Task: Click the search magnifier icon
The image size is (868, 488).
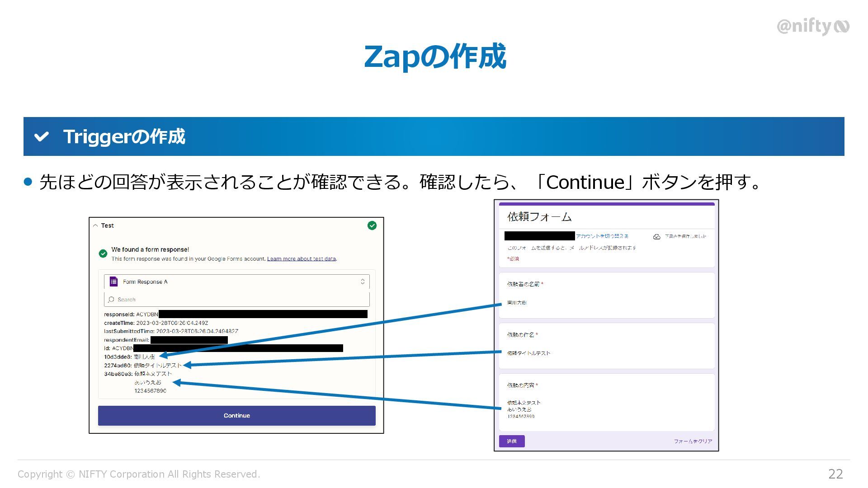Action: point(111,299)
